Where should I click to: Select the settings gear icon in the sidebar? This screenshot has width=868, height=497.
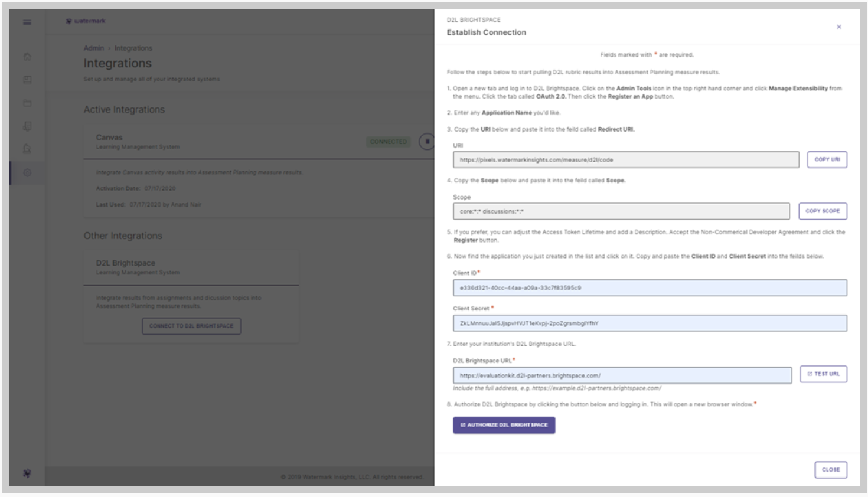click(x=27, y=173)
